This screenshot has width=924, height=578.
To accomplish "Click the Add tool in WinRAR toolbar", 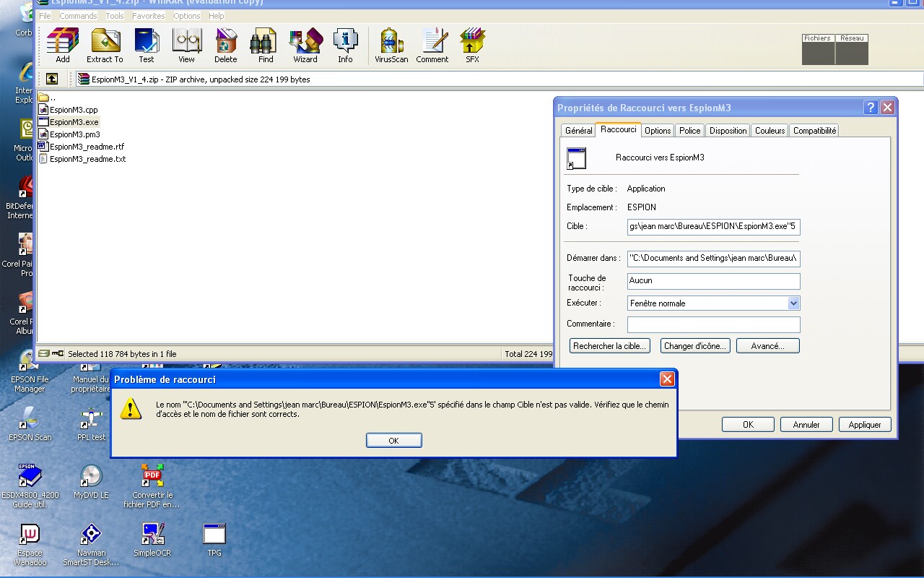I will (63, 46).
